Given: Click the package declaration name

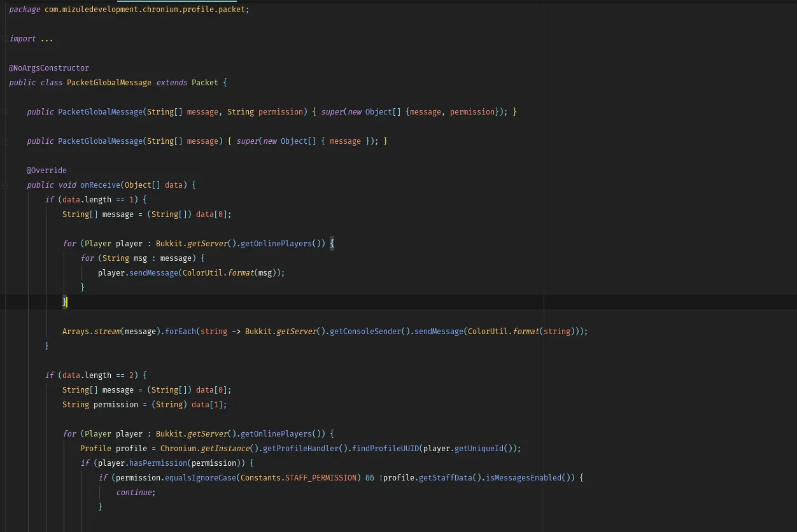Looking at the screenshot, I should (x=145, y=10).
